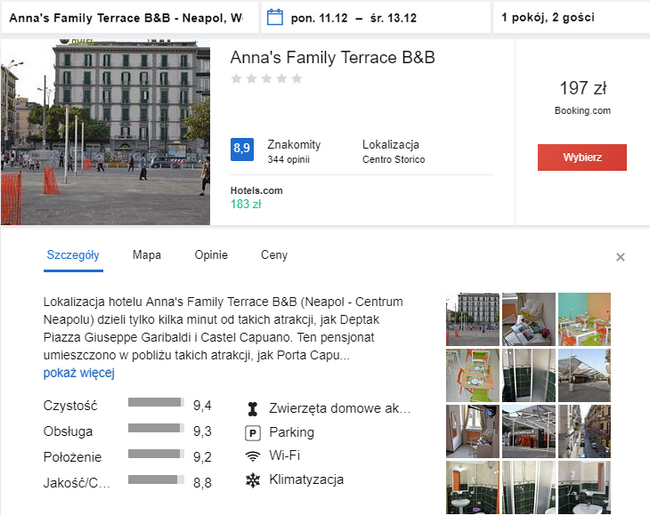Open the bedroom with window thumbnail
650x516 pixels.
[x=473, y=431]
